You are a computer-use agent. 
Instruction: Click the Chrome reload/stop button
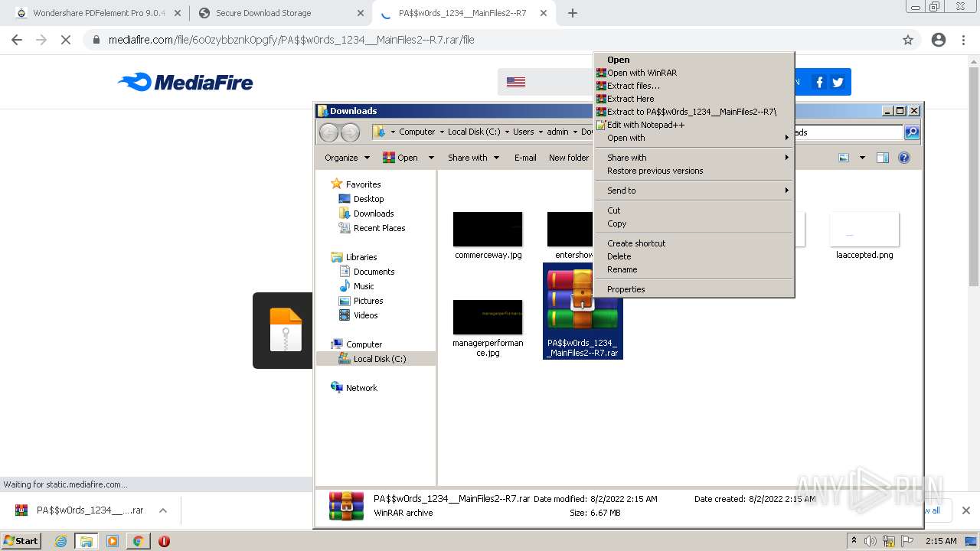[x=66, y=40]
